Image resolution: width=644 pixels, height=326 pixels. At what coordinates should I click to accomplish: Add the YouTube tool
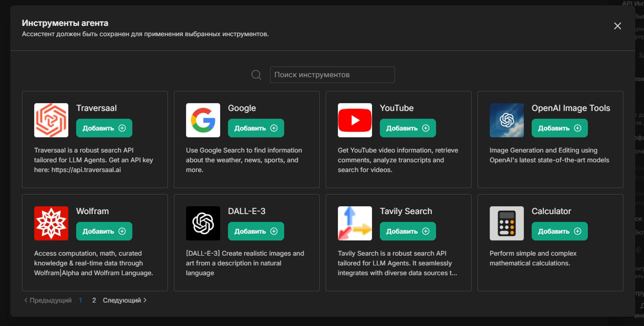[x=408, y=128]
